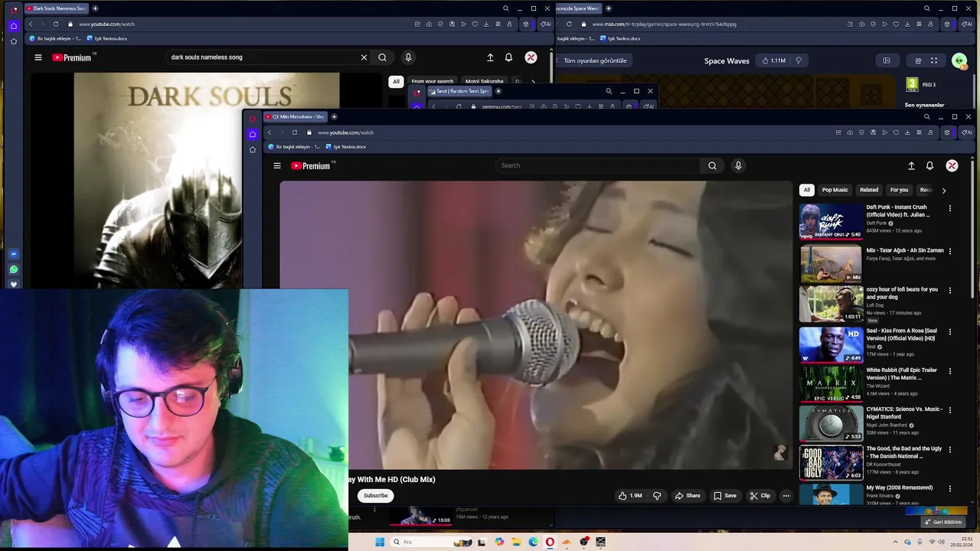Click voice search microphone in front YouTube window
This screenshot has height=551, width=980.
738,165
